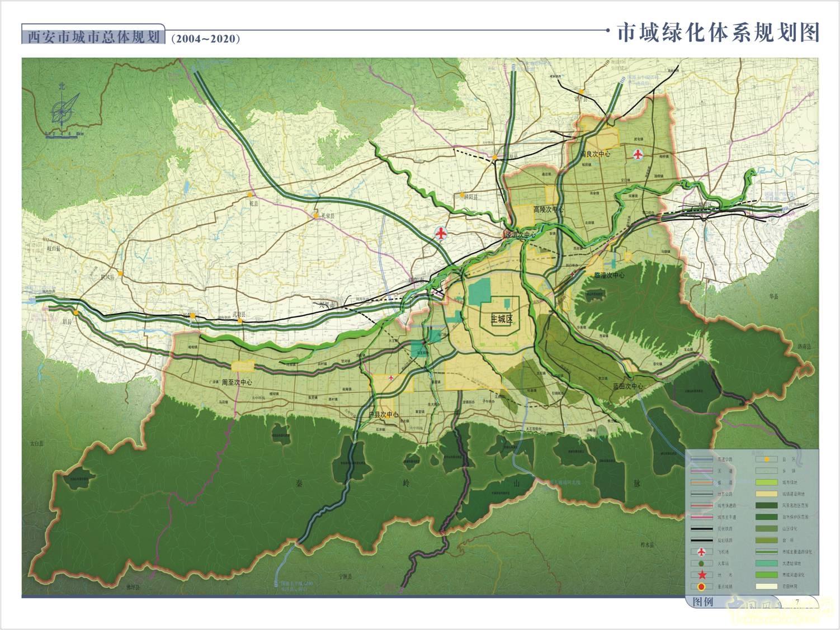The image size is (840, 630).
Task: Select the 主城区 label on the map
Action: pyautogui.click(x=501, y=319)
